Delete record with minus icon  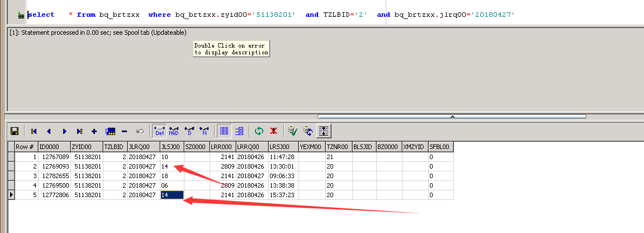coord(125,131)
